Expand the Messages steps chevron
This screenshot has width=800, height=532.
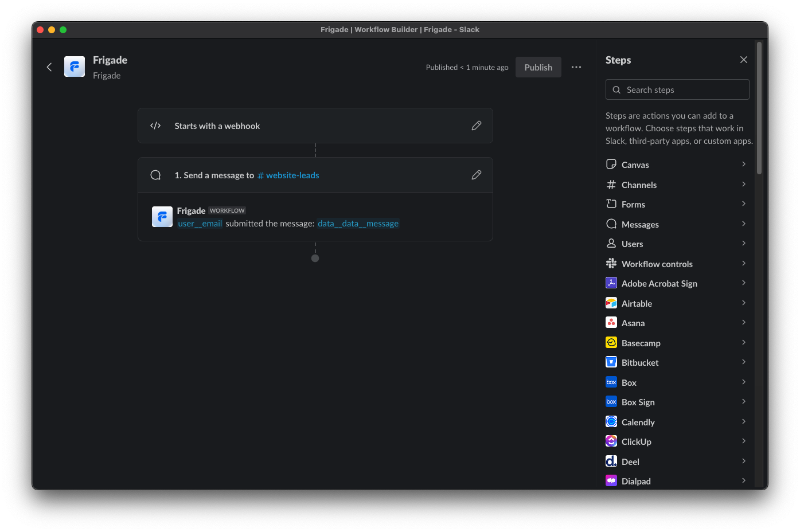click(x=744, y=224)
